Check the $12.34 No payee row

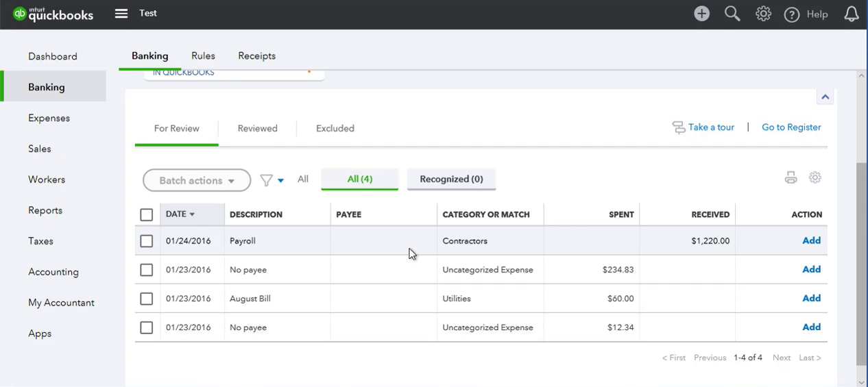[x=146, y=327]
